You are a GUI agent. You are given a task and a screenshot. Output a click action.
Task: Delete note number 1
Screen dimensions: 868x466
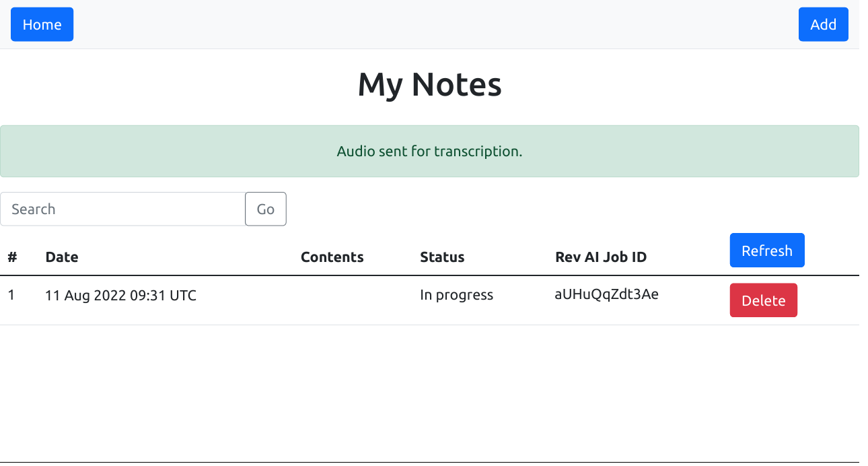coord(763,300)
